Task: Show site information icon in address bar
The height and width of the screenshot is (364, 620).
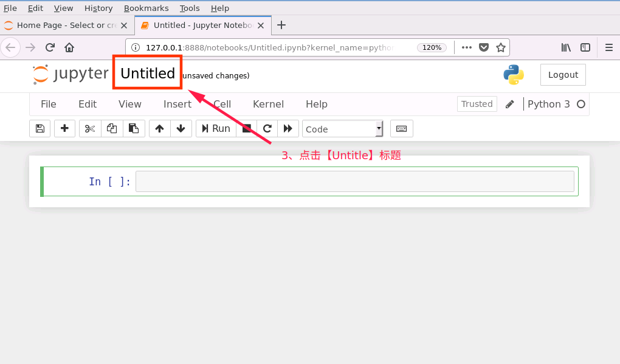Action: (135, 47)
